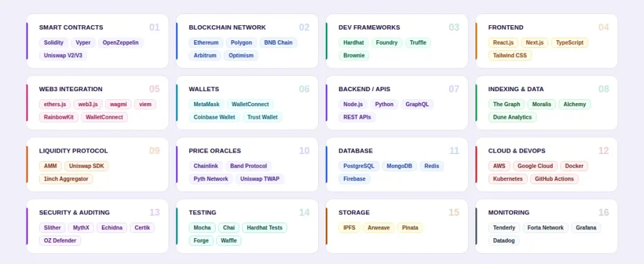Click The Graph tag
The width and height of the screenshot is (644, 264).
(506, 104)
